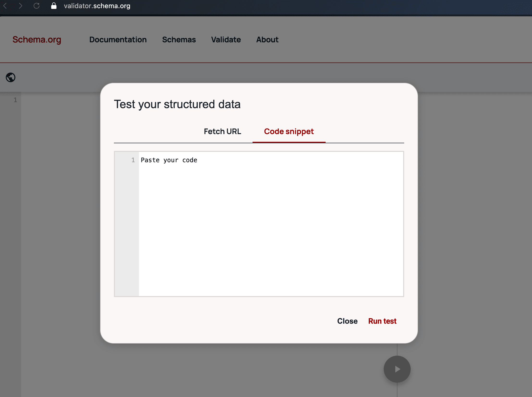Image resolution: width=532 pixels, height=397 pixels.
Task: Switch to the Fetch URL tab
Action: pos(222,131)
